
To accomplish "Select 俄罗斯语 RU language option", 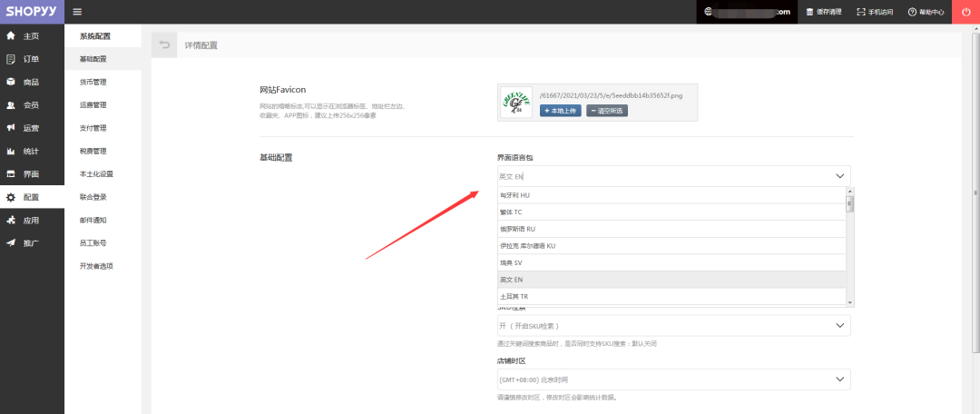I will (671, 229).
